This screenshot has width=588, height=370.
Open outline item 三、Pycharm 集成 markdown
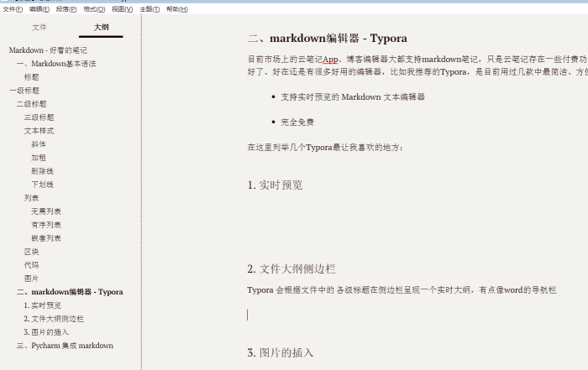click(x=65, y=346)
